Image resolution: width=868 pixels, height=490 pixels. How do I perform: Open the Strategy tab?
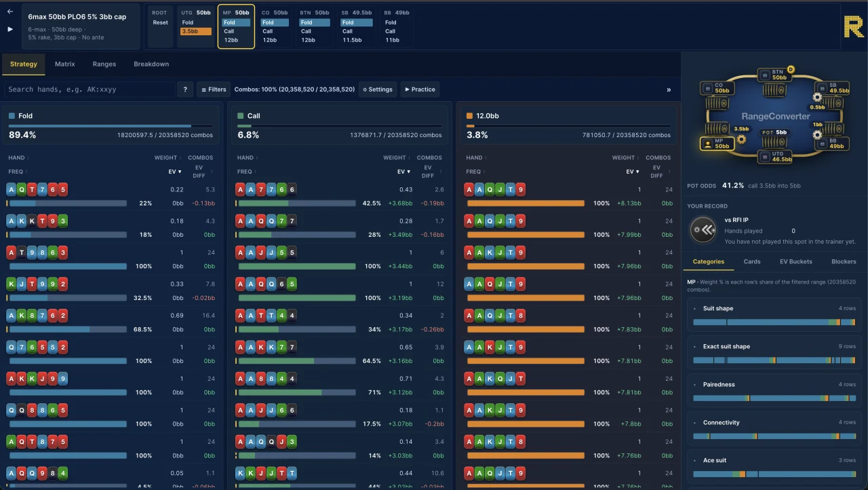pos(24,64)
